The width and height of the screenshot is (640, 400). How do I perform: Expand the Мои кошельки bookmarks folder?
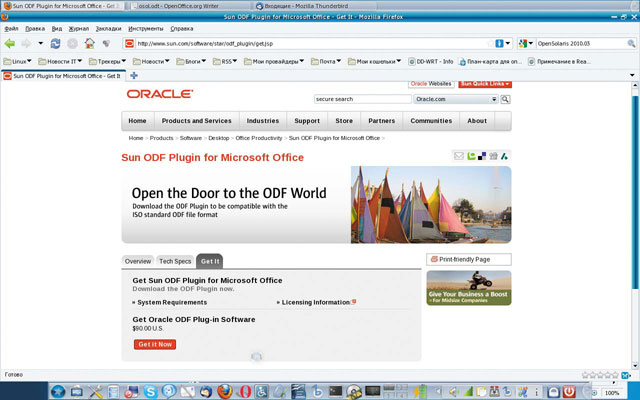pos(375,62)
